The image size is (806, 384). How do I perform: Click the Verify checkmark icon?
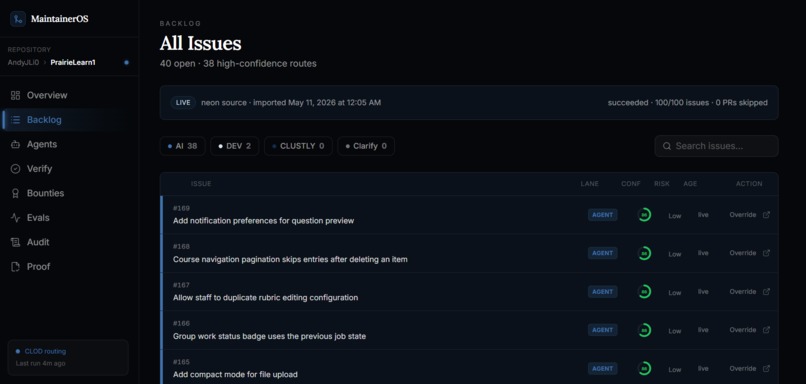point(15,169)
